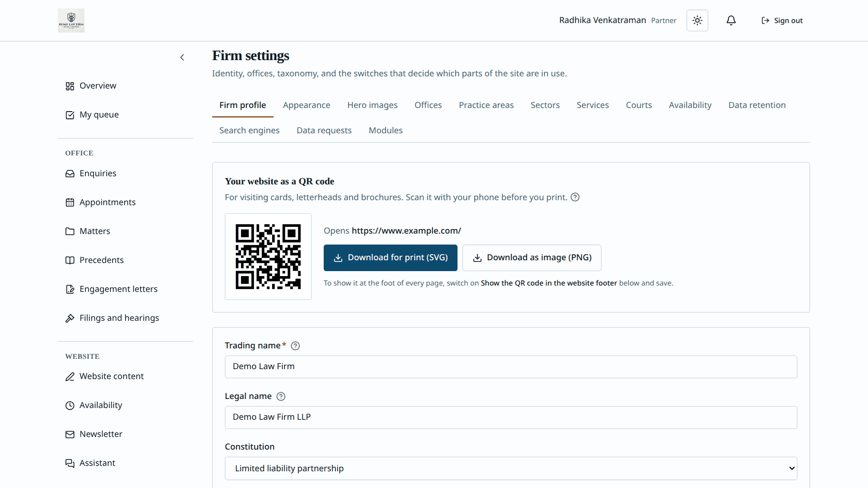Download the QR code for print (SVG)
The image size is (868, 488).
(x=391, y=258)
